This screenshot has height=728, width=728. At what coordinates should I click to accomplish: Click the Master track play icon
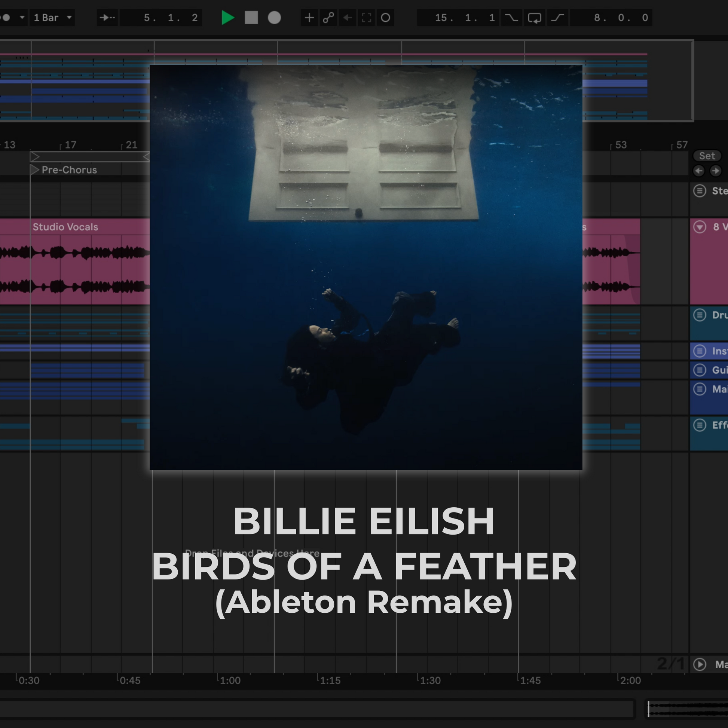pos(700,664)
